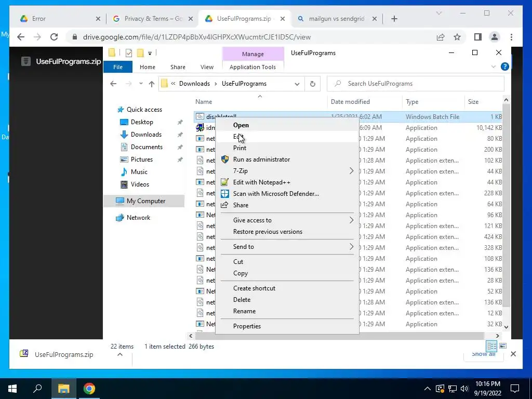
Task: Open a new Chrome tab
Action: click(x=394, y=19)
